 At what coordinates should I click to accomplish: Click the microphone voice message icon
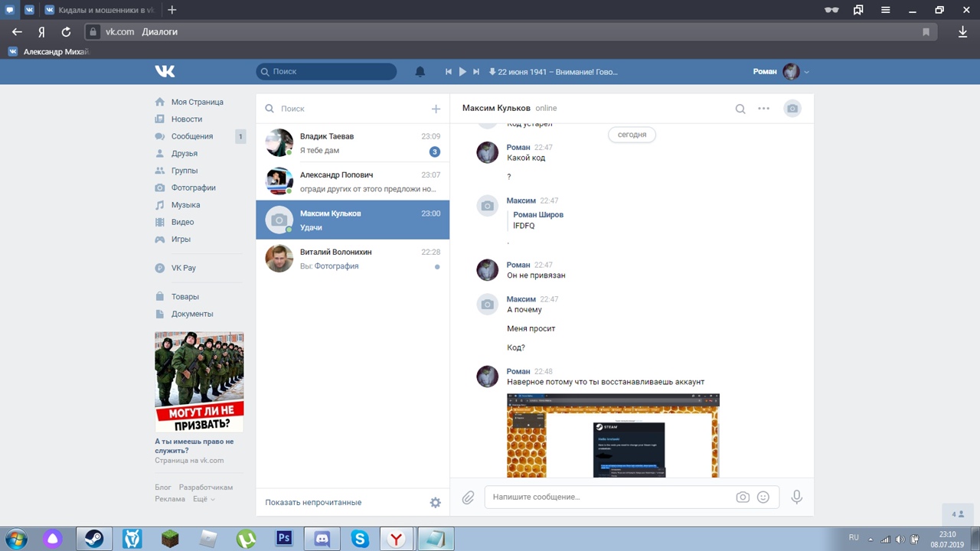[796, 497]
